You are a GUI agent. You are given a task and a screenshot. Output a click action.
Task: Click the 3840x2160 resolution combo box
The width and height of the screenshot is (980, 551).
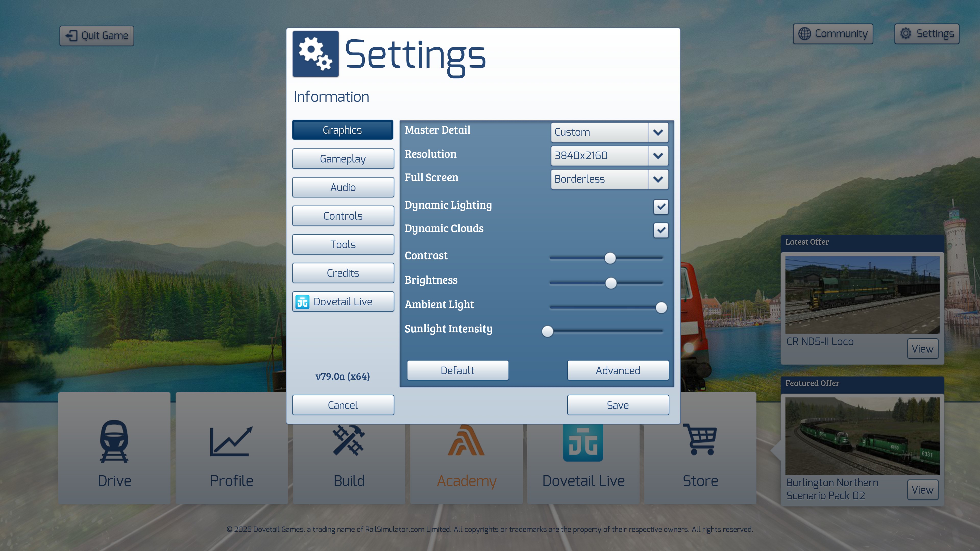(x=609, y=156)
